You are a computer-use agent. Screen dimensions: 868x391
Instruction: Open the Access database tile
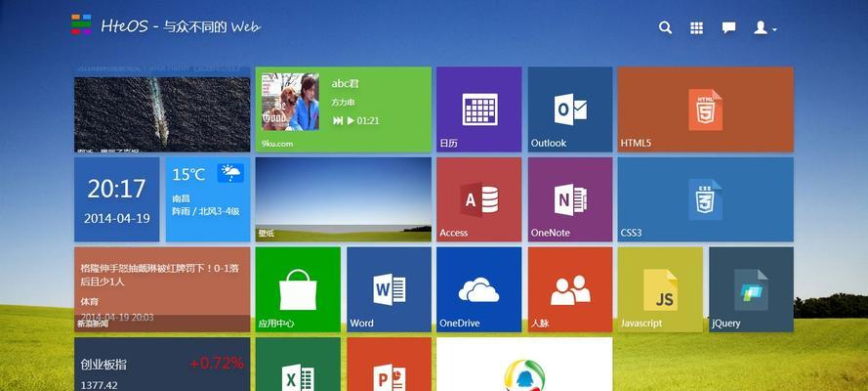coord(478,199)
